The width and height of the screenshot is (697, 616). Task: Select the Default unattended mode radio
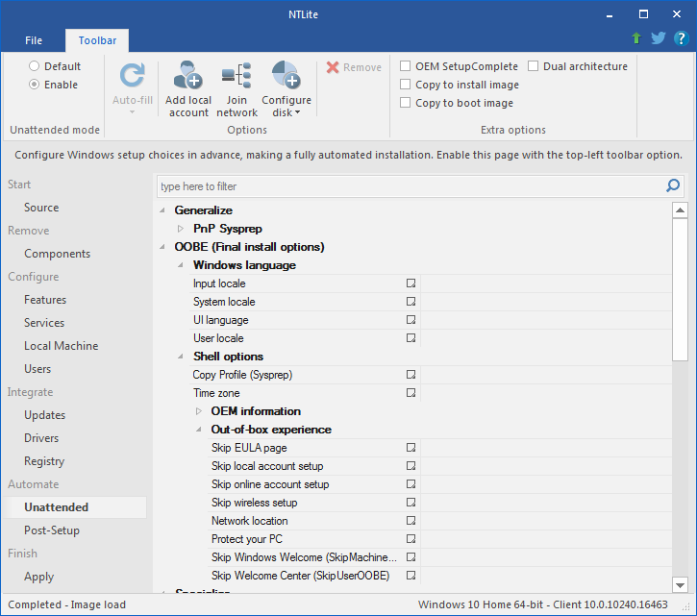pyautogui.click(x=35, y=66)
